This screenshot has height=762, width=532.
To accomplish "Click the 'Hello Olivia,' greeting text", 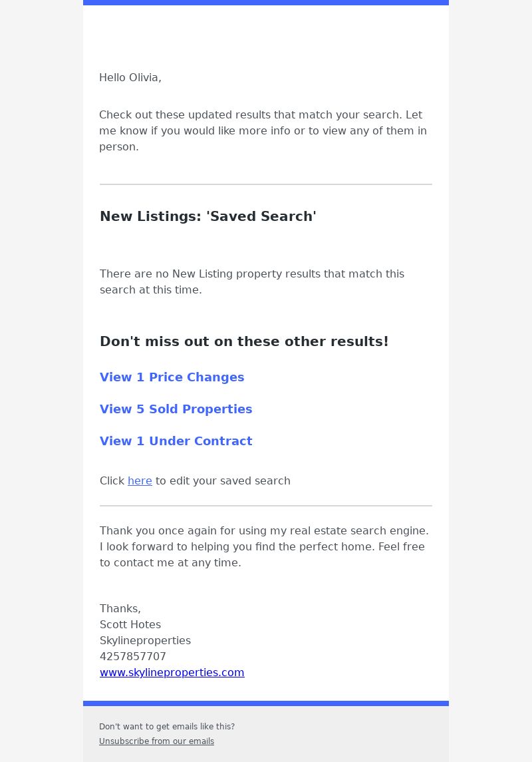I will pyautogui.click(x=130, y=78).
